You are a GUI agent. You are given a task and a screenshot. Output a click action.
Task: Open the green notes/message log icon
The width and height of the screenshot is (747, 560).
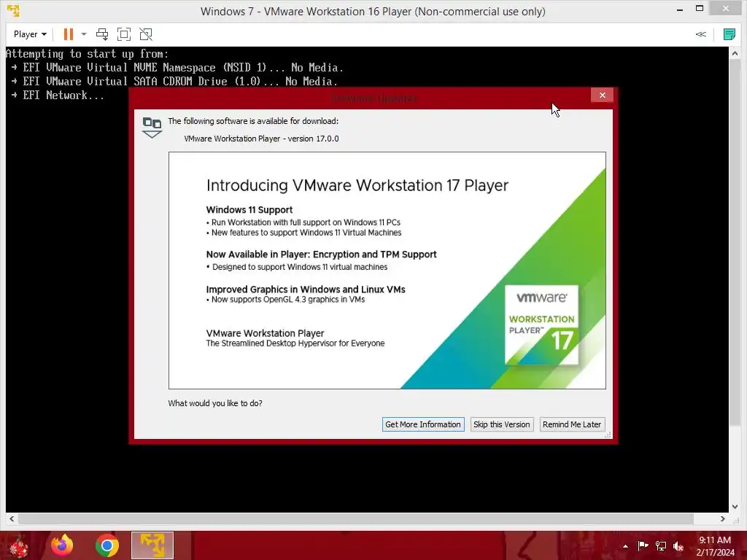click(729, 34)
